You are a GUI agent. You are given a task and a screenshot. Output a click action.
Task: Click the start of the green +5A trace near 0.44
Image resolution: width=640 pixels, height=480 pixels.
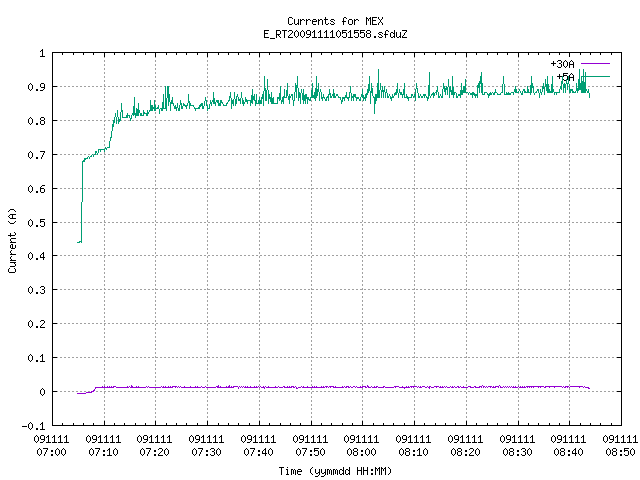78,242
